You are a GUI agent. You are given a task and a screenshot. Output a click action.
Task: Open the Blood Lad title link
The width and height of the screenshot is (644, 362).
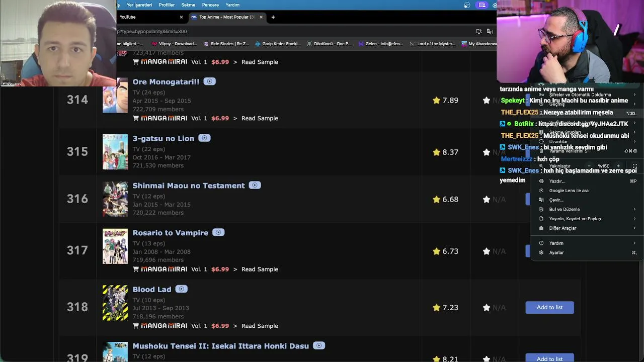pos(152,290)
